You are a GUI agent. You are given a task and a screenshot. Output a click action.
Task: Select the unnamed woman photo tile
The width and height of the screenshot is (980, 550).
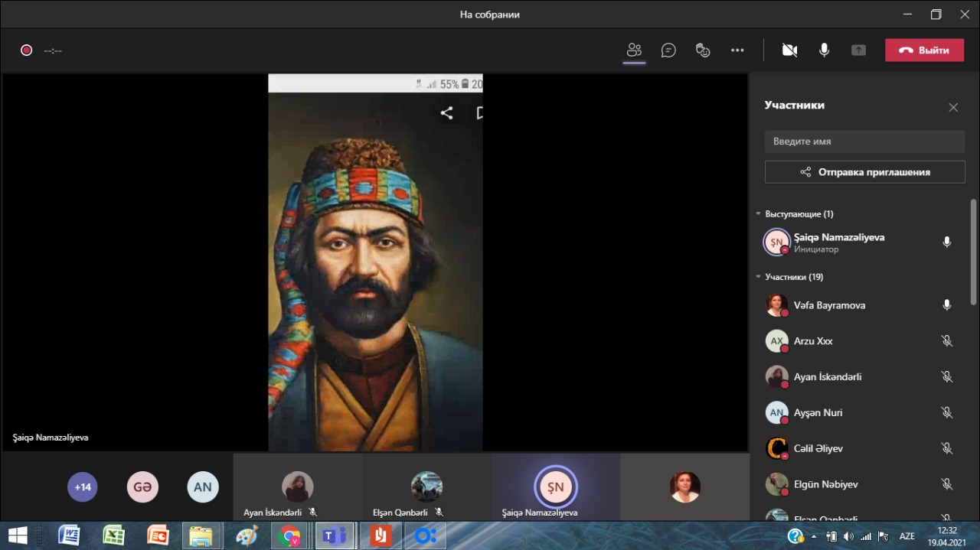684,487
